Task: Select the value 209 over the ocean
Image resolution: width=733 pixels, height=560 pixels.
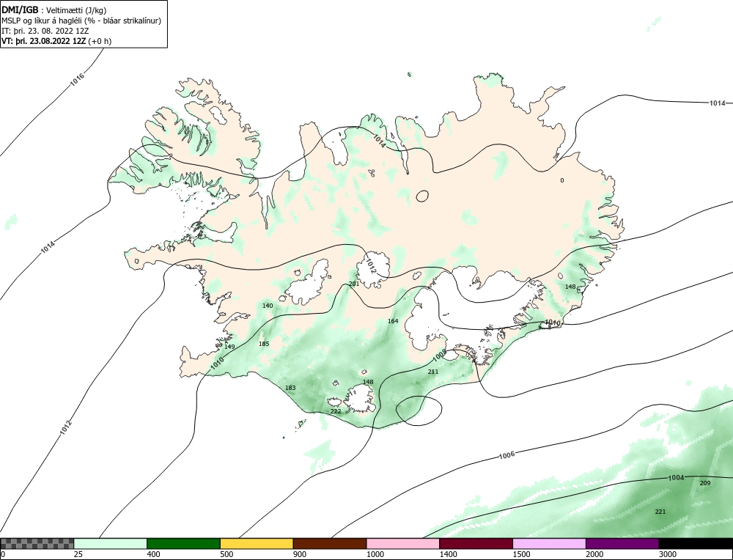Action: pyautogui.click(x=704, y=483)
